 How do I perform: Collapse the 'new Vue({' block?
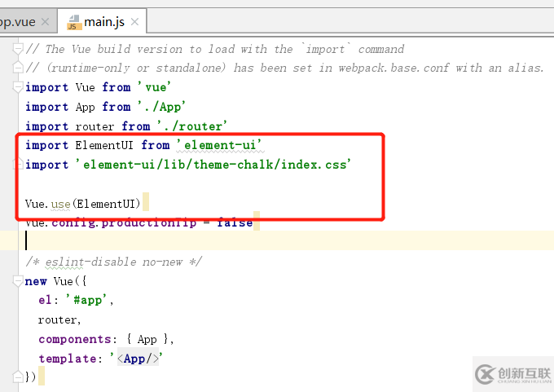(x=18, y=281)
